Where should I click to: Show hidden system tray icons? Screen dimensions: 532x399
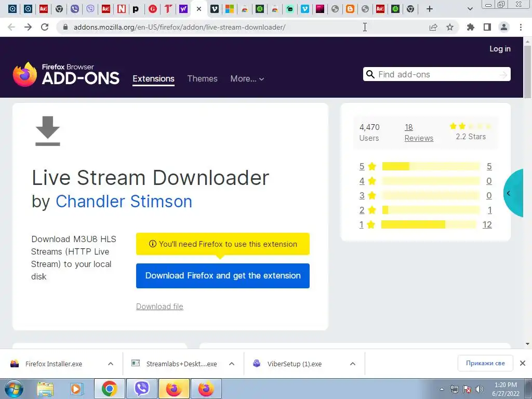click(x=442, y=390)
